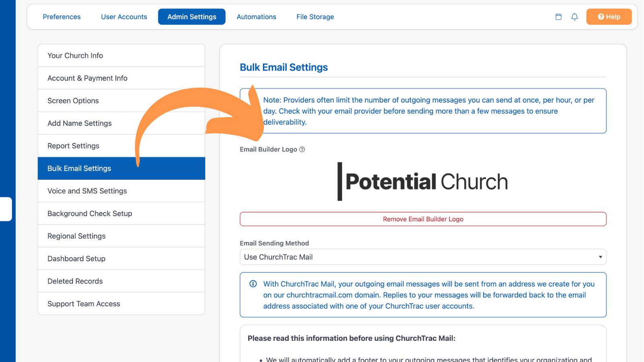Switch to the Preferences tab
Image resolution: width=644 pixels, height=362 pixels.
[x=62, y=17]
